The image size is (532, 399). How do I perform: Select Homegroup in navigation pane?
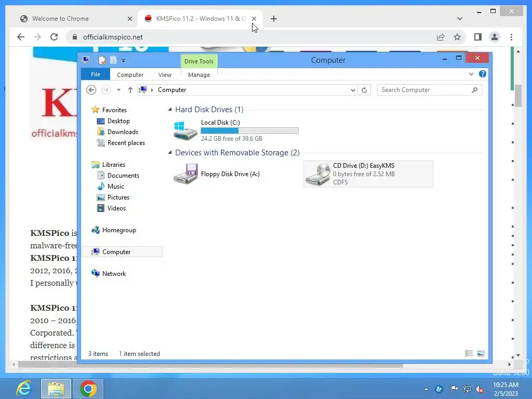119,230
